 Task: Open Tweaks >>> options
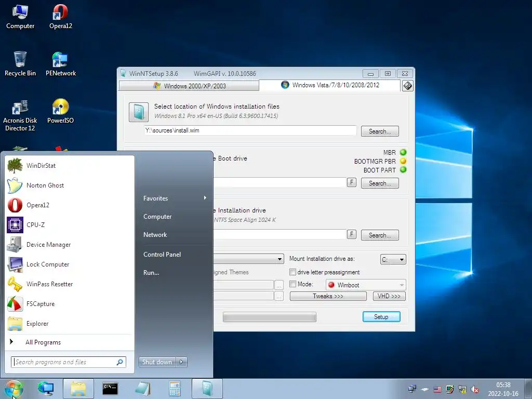(x=328, y=296)
